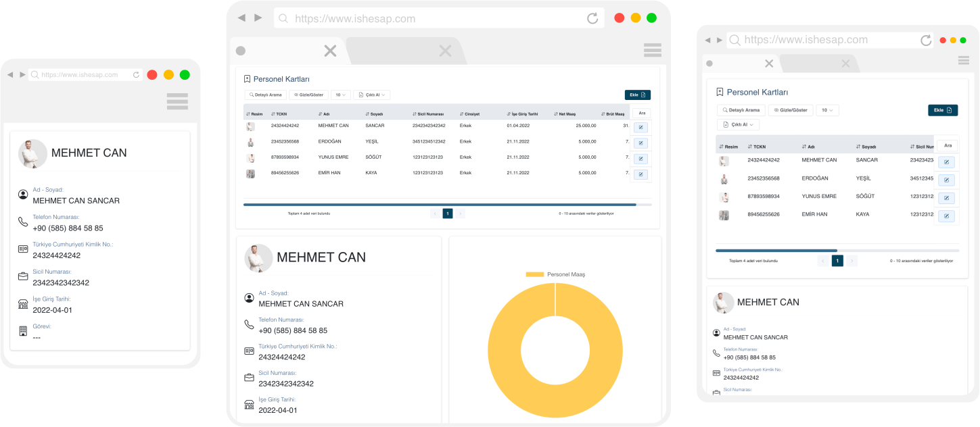Open the page size 10 dropdown in right window
The height and width of the screenshot is (427, 980).
pos(827,110)
